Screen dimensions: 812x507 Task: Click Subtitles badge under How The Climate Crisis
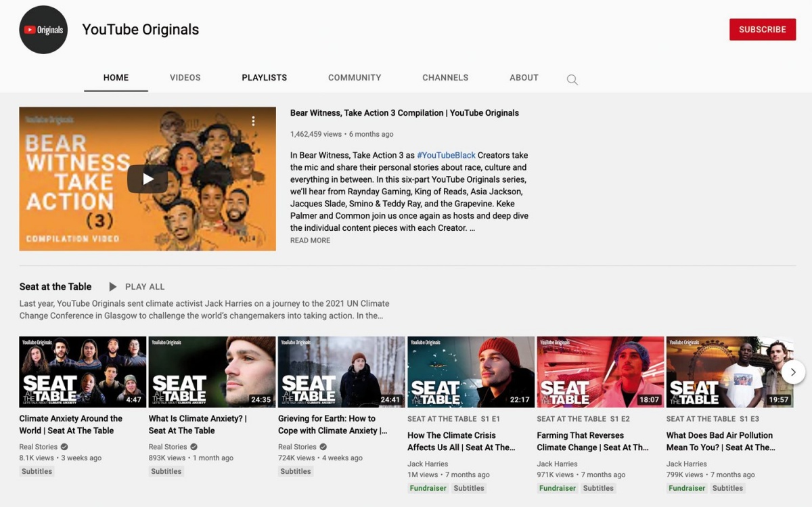click(x=469, y=488)
